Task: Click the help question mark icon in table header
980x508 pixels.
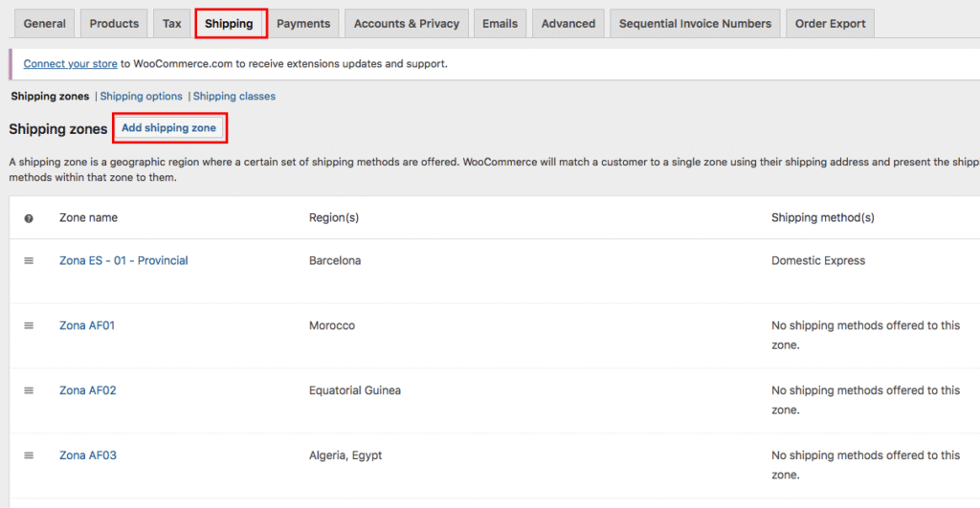Action: pyautogui.click(x=29, y=218)
